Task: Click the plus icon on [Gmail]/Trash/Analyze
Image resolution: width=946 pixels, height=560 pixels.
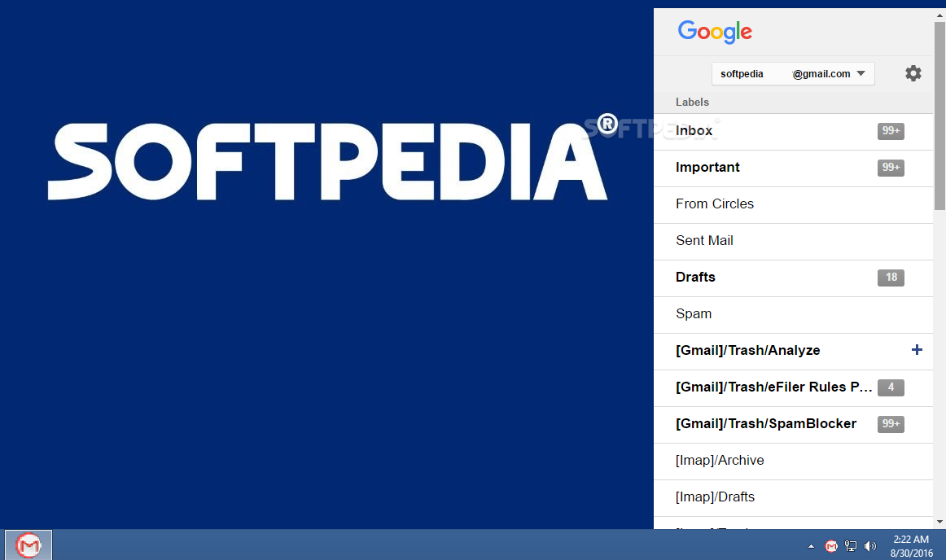Action: coord(917,350)
